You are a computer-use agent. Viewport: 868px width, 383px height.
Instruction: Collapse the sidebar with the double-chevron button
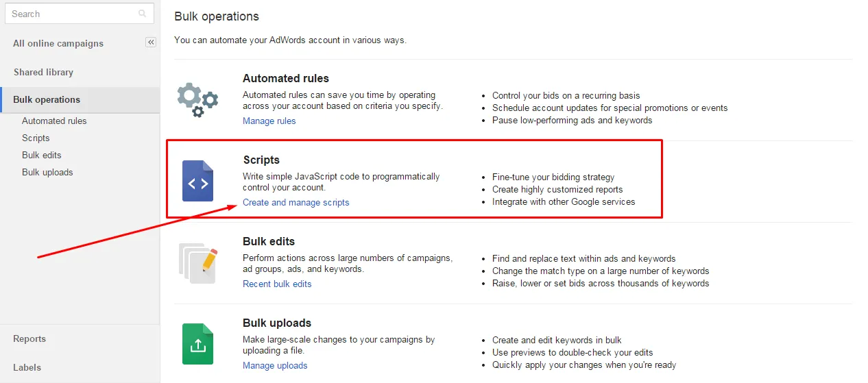tap(151, 42)
